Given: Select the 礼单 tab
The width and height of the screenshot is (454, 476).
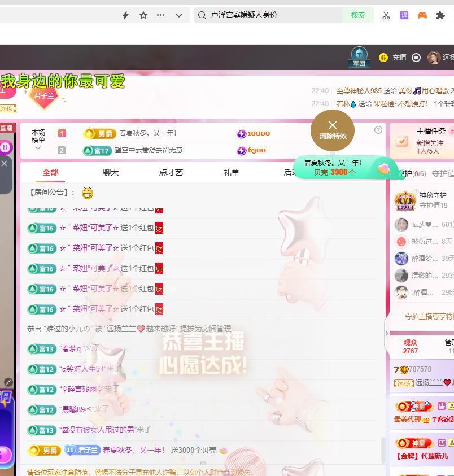Looking at the screenshot, I should pos(231,172).
